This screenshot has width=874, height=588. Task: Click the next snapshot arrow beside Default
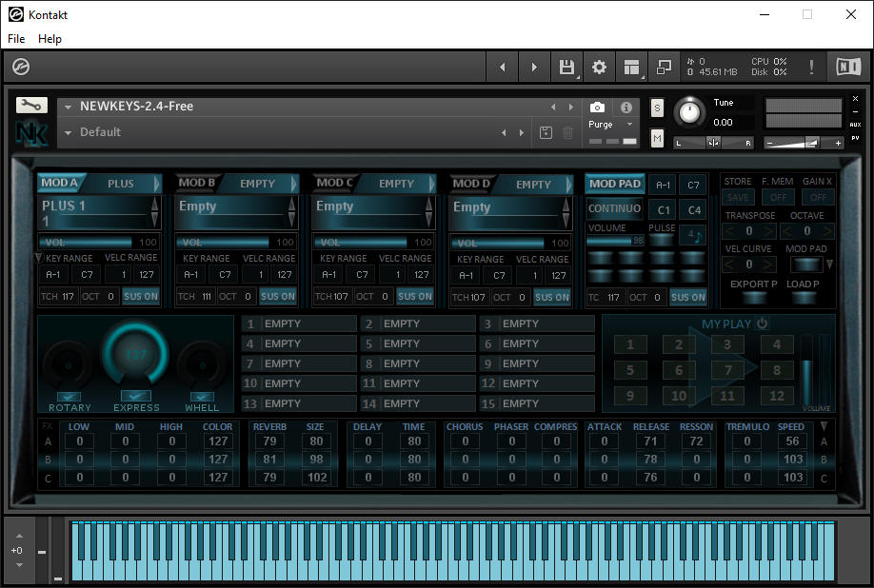(522, 132)
